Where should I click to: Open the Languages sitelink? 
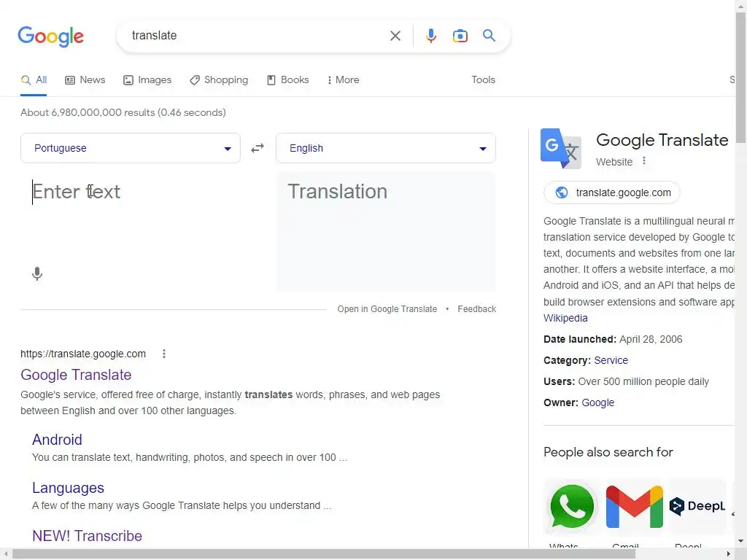tap(68, 488)
